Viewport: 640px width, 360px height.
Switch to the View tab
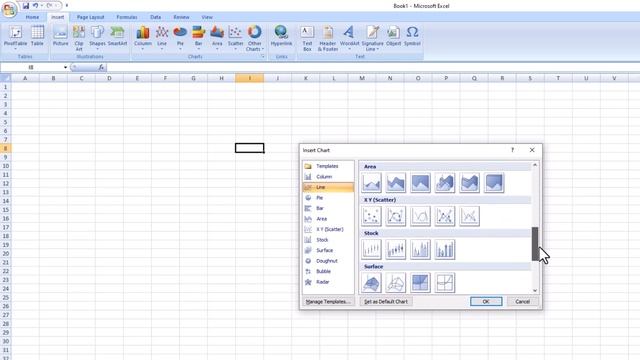click(x=207, y=17)
